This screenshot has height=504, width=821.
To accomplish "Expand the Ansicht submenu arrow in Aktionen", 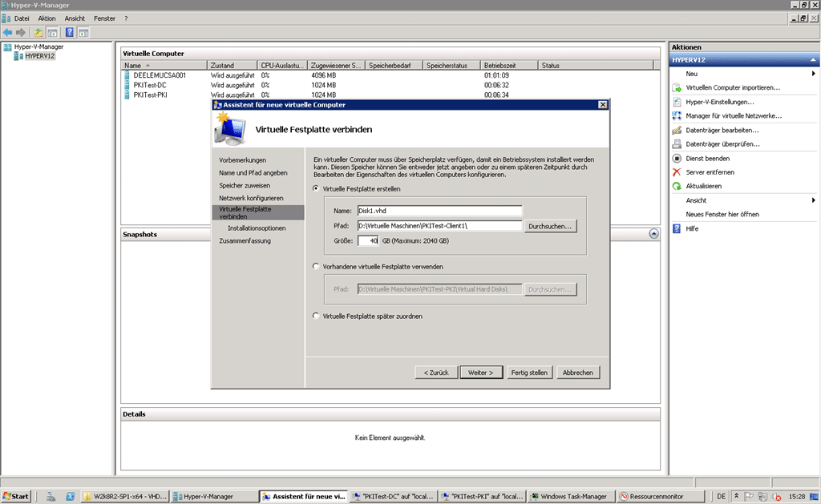I will coord(813,200).
